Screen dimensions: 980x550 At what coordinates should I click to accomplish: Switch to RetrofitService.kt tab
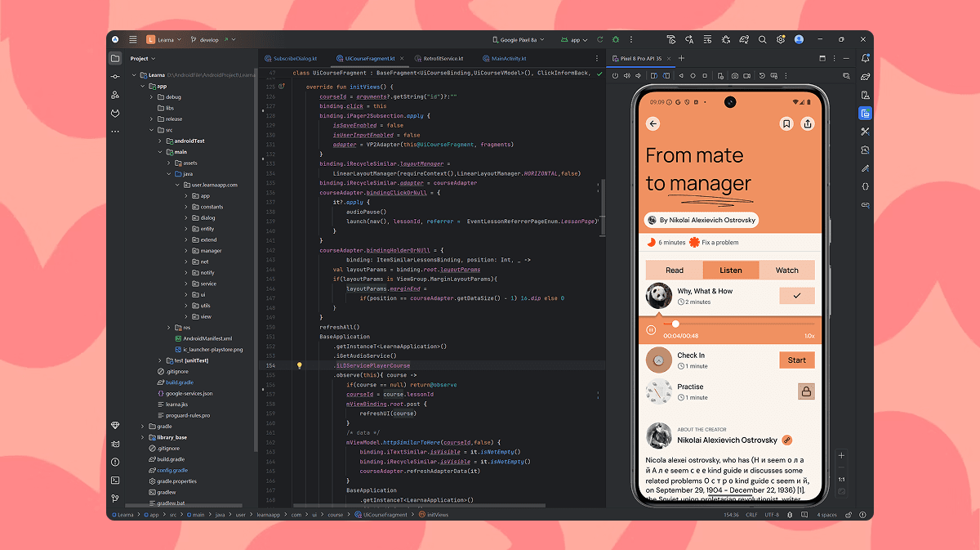[x=439, y=59]
